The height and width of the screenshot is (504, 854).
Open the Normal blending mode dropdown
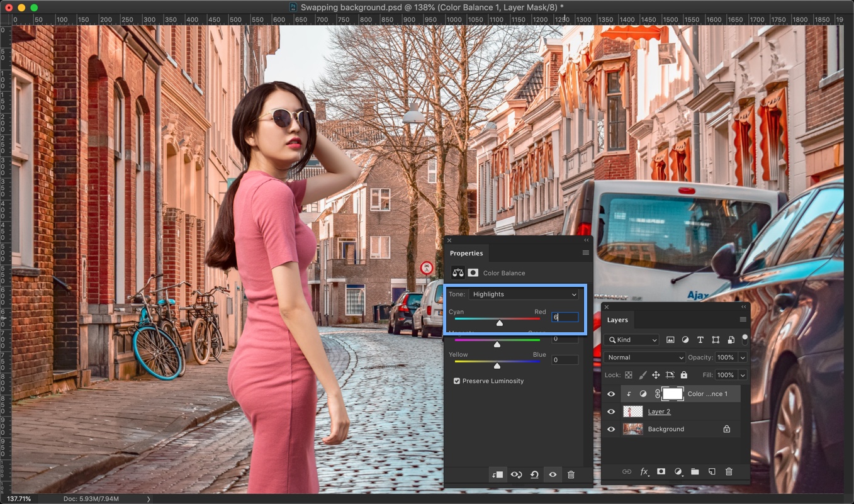click(644, 357)
